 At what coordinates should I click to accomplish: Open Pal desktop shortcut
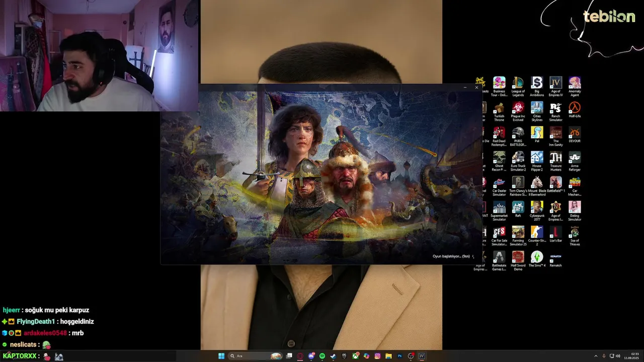(x=537, y=135)
